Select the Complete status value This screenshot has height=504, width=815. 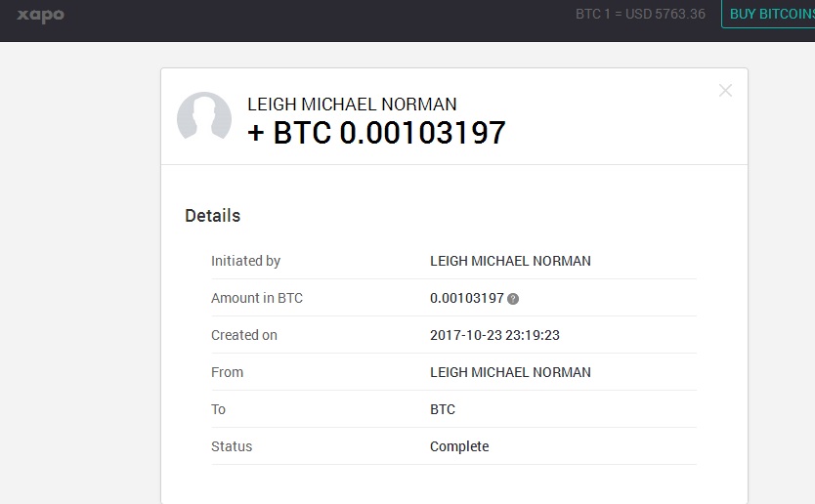tap(459, 446)
